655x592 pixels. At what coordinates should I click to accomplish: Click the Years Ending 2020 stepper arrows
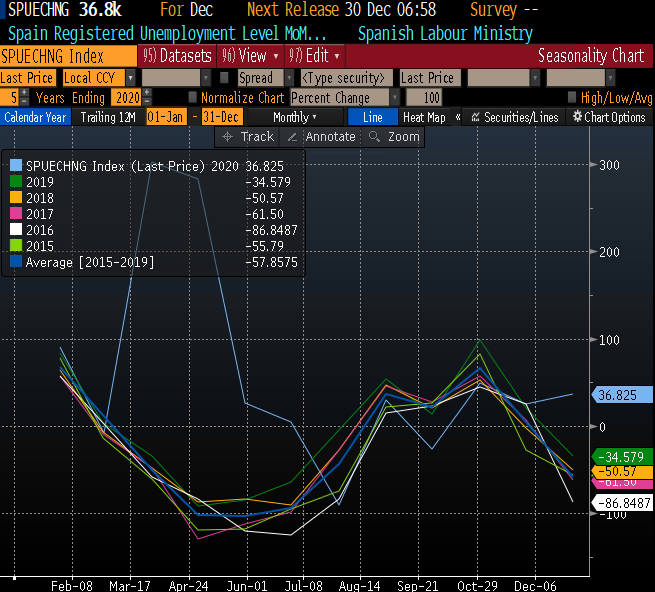147,98
